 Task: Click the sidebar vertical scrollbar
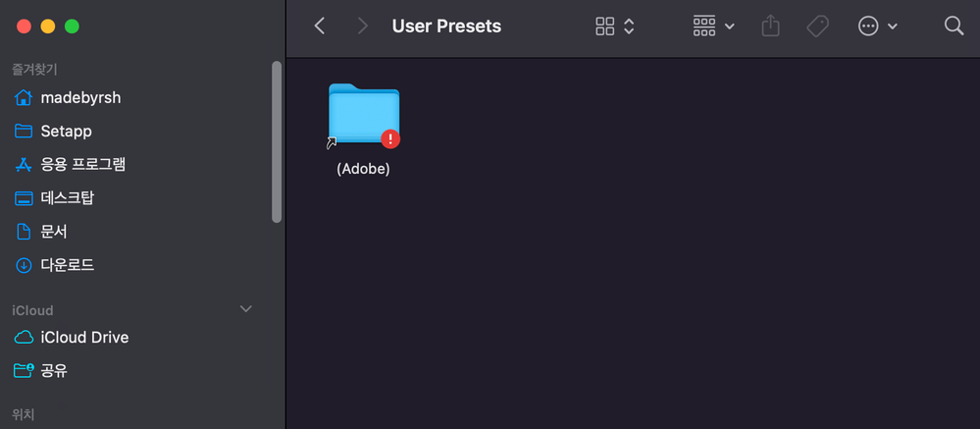[x=277, y=141]
